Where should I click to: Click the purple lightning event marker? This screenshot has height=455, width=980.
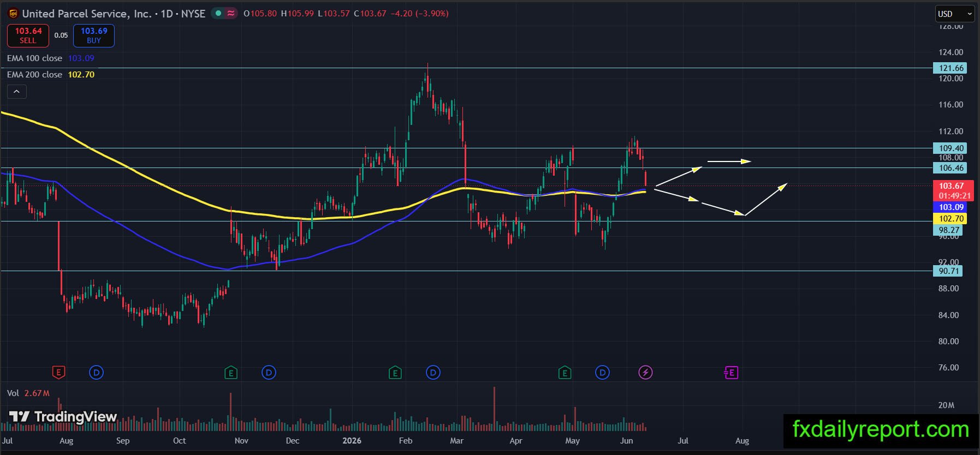click(x=645, y=373)
